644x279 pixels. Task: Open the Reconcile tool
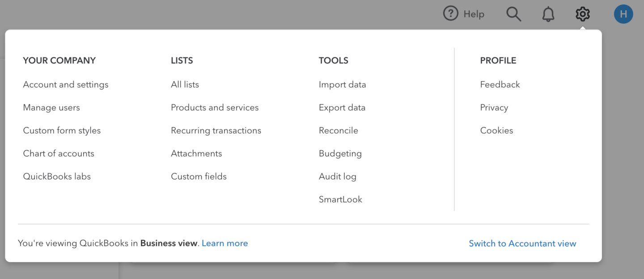point(339,130)
